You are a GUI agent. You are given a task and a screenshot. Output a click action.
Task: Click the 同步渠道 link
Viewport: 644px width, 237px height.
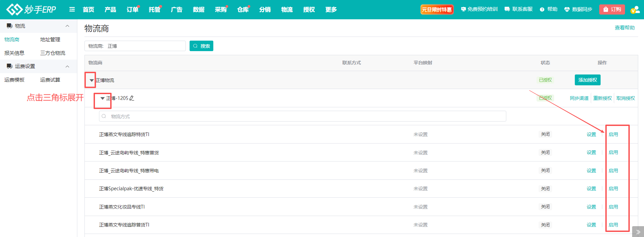pos(579,98)
